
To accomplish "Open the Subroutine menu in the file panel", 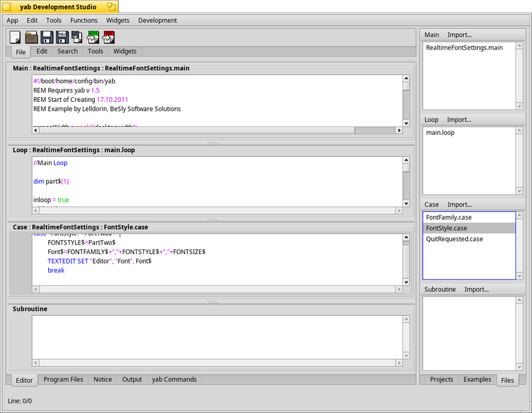I will (440, 290).
